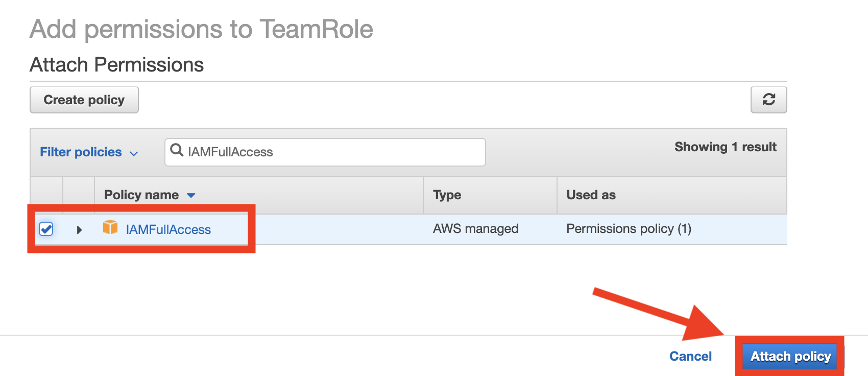This screenshot has height=376, width=868.
Task: Expand the IAMFullAccess row details triangle
Action: (79, 230)
